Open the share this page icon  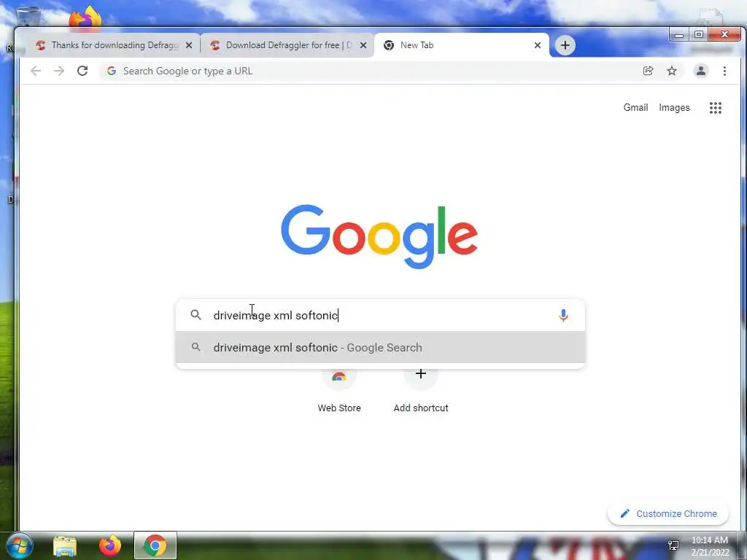(x=648, y=71)
